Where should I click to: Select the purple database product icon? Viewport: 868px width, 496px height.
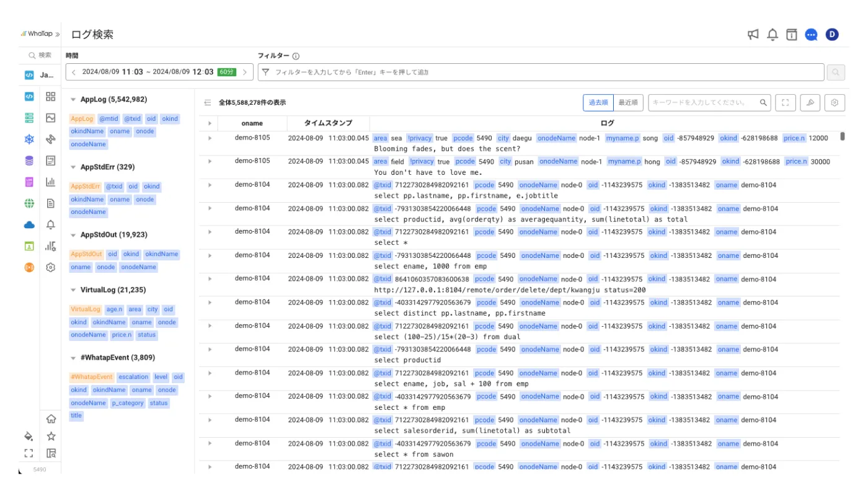(x=29, y=161)
